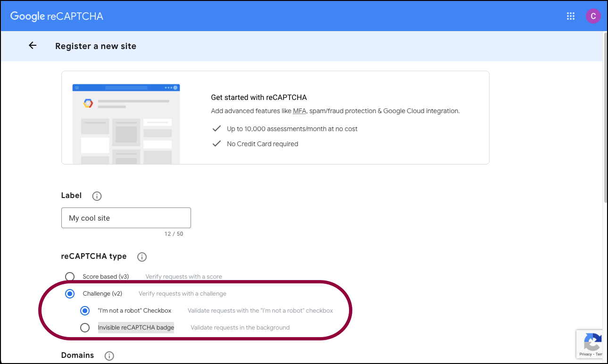Click the reCAPTCHA badge logo

pos(593,342)
